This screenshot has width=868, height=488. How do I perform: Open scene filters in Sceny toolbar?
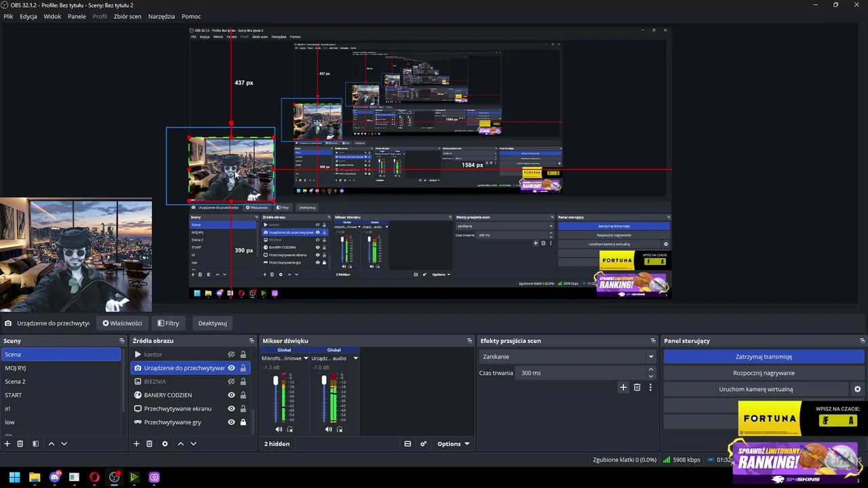pos(35,444)
